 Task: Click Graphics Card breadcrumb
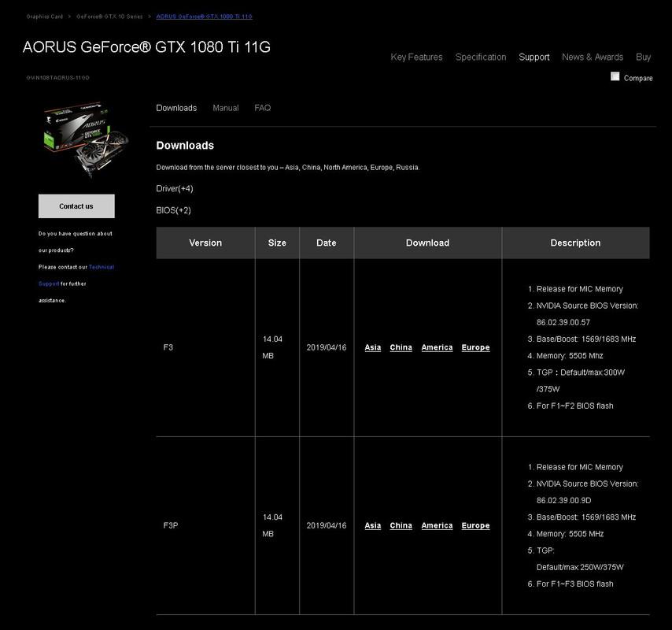coord(45,17)
